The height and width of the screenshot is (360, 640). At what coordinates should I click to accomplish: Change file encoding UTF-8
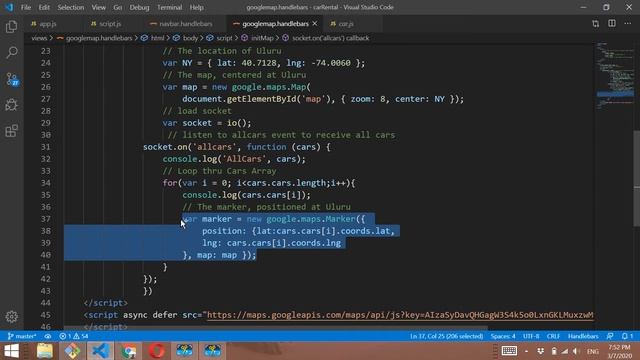pos(531,336)
